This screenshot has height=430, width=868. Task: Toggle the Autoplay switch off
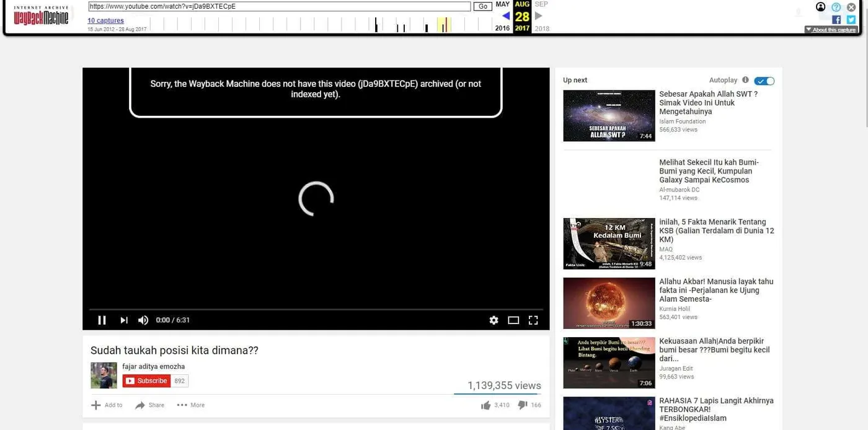[x=764, y=81]
